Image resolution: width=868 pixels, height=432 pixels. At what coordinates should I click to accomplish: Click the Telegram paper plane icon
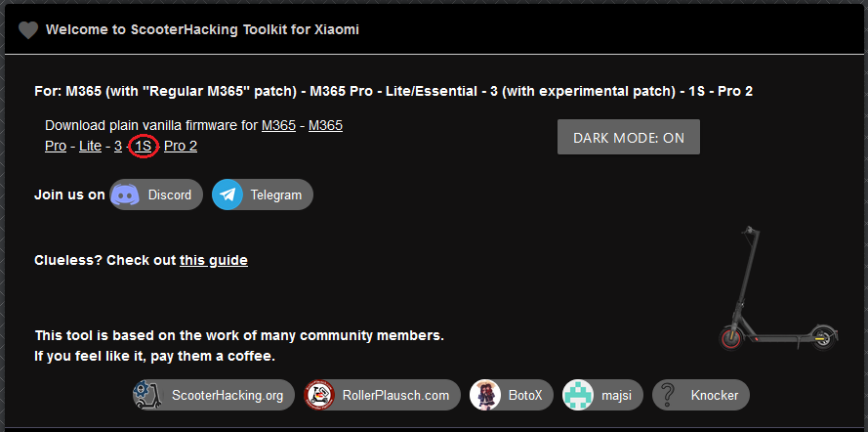click(x=227, y=194)
